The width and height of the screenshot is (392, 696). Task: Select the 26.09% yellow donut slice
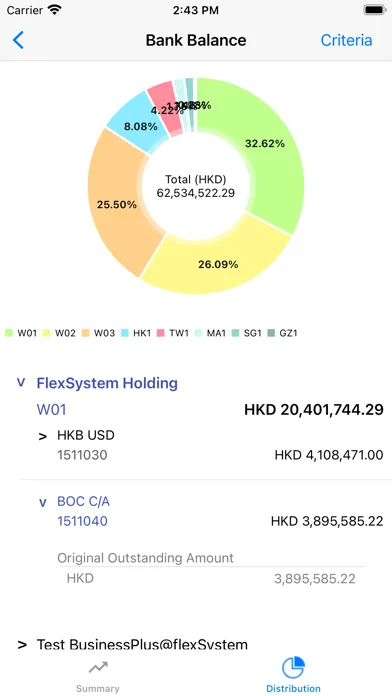point(218,265)
